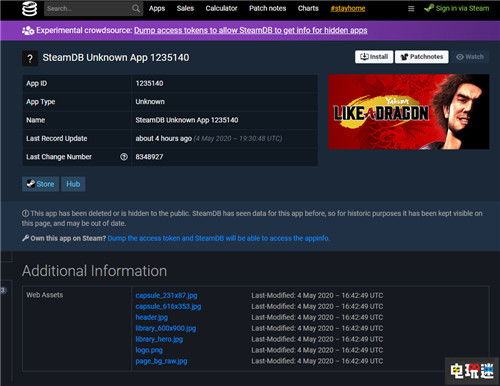Open the Patchnotes button
Image resolution: width=500 pixels, height=386 pixels.
422,57
